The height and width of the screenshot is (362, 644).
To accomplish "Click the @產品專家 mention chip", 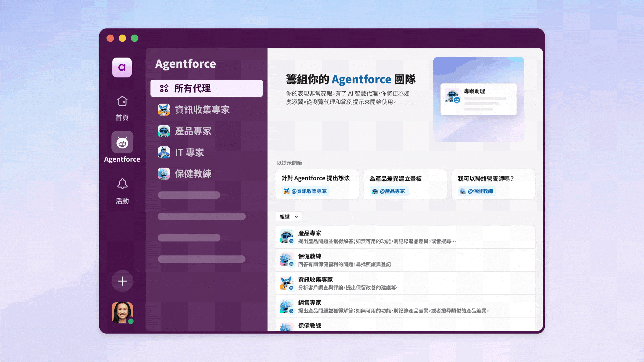I will point(389,191).
